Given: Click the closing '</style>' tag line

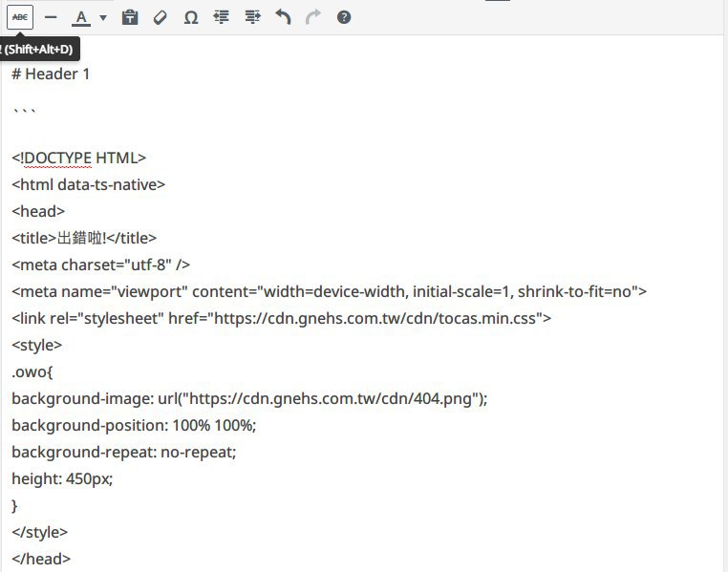Looking at the screenshot, I should tap(39, 532).
